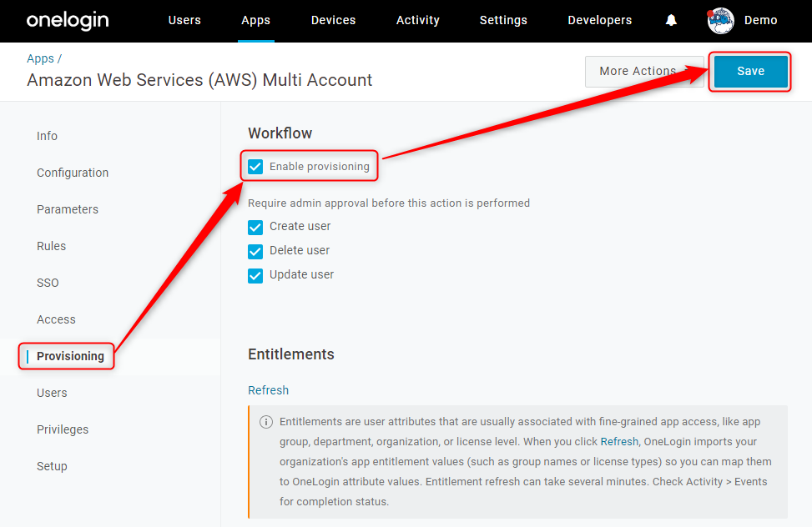The width and height of the screenshot is (812, 527).
Task: Go to the onelogin home logo
Action: click(68, 21)
